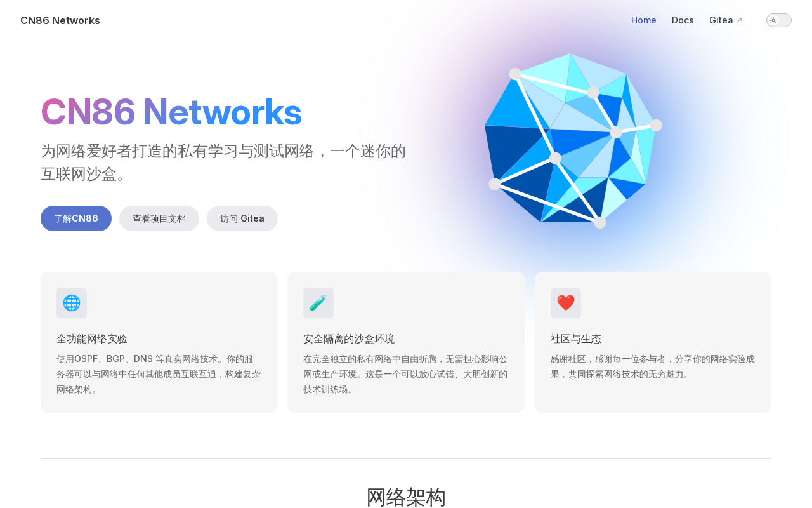Click the 访问 Gitea button
Viewport: 812px width, 508px height.
242,218
